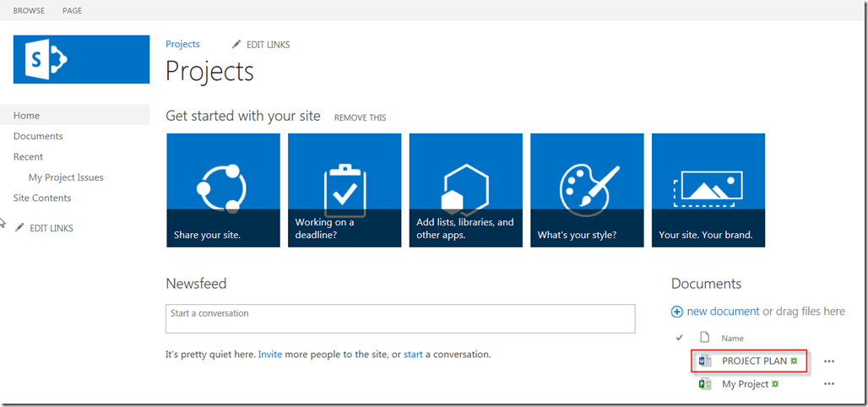Open the Share your site tile
Screen dimensions: 868x407
(223, 190)
